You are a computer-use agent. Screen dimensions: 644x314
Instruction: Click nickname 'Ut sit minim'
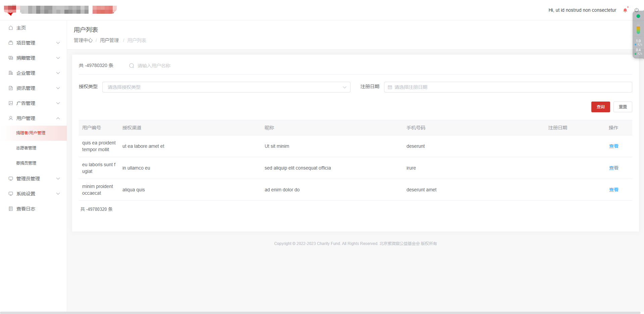coord(277,146)
